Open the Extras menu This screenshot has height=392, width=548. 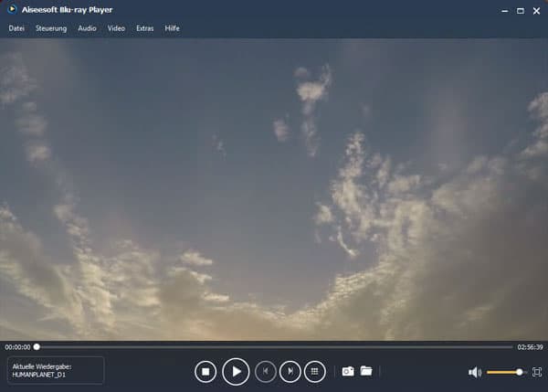pos(144,28)
